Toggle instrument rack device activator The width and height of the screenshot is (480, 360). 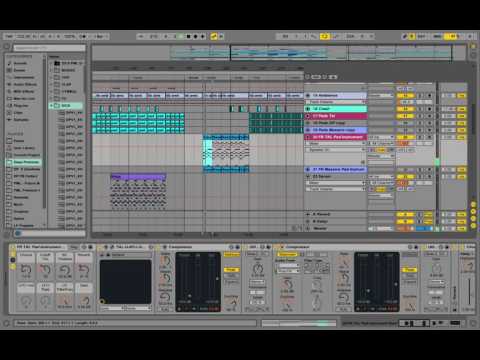pos(13,247)
